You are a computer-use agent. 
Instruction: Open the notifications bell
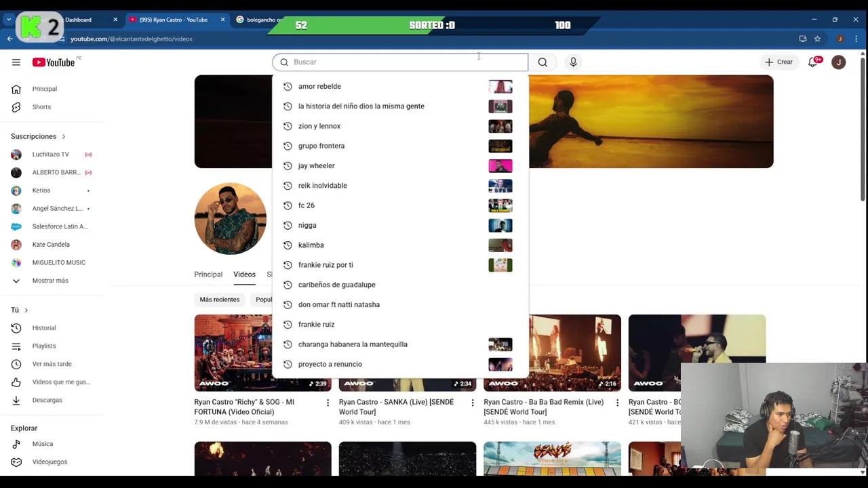tap(813, 62)
